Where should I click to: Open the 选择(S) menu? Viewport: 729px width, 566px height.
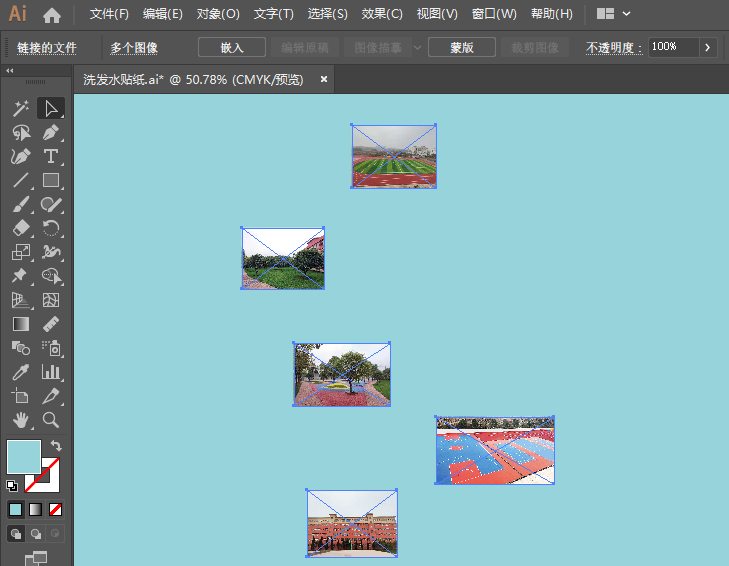pos(327,14)
